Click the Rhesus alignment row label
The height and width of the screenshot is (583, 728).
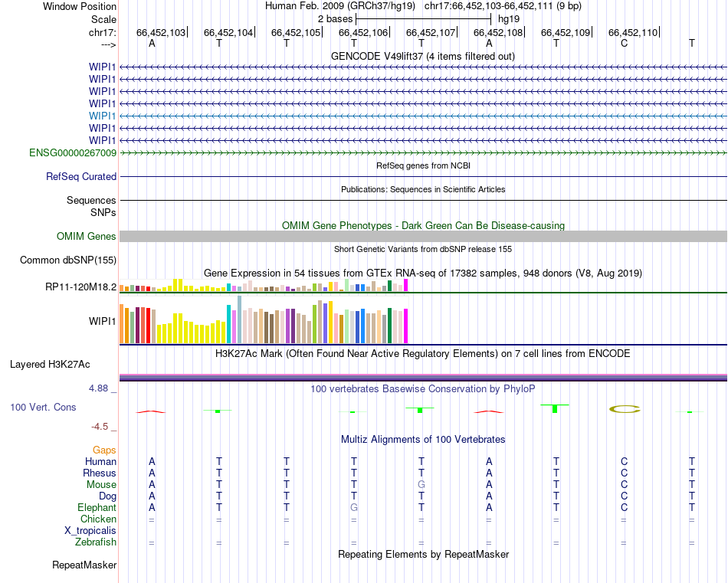(100, 473)
